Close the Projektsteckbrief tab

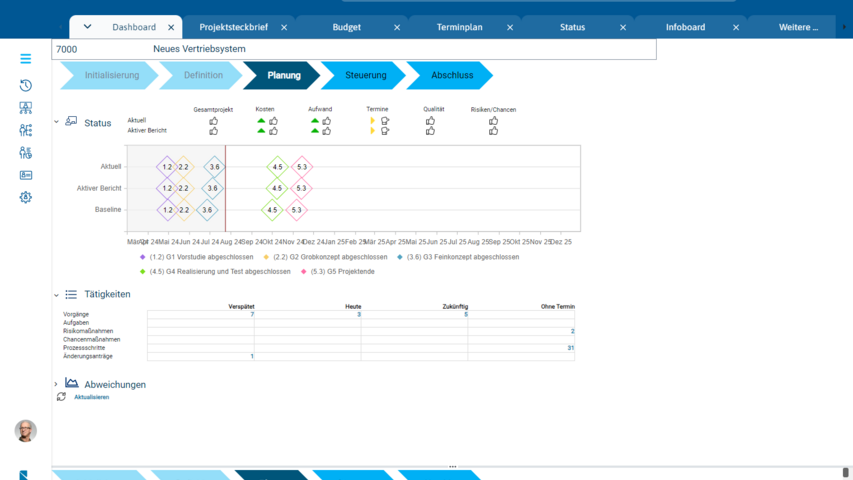tap(284, 28)
